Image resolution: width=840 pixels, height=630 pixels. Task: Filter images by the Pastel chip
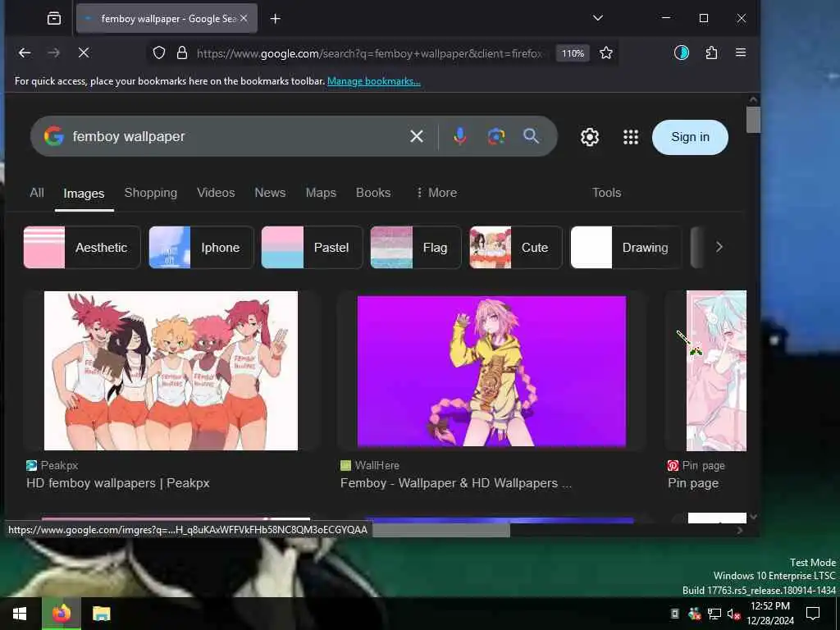(x=312, y=248)
